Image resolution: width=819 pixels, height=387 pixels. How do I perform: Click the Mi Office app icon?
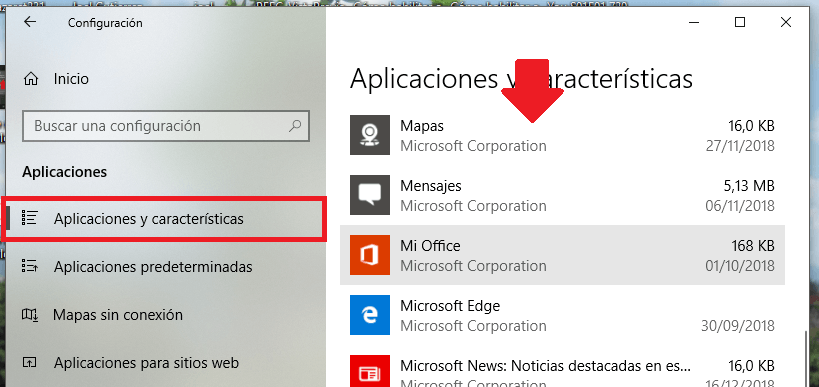pos(370,255)
